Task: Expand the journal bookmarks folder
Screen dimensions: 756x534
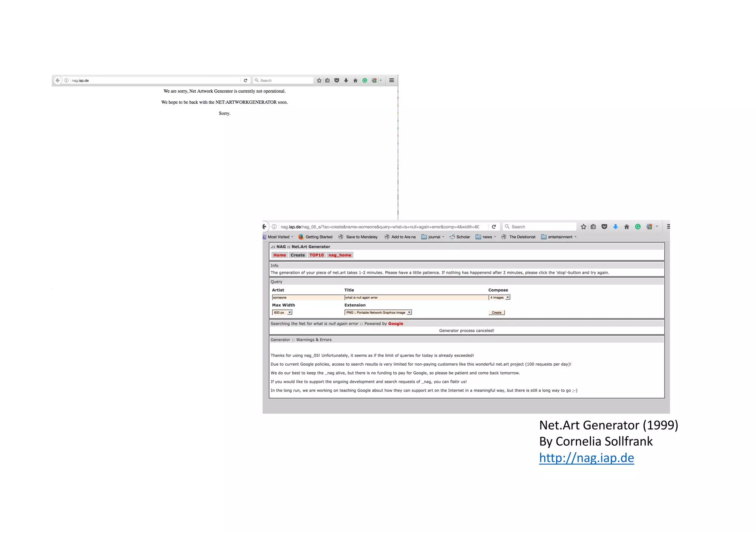Action: [x=433, y=237]
